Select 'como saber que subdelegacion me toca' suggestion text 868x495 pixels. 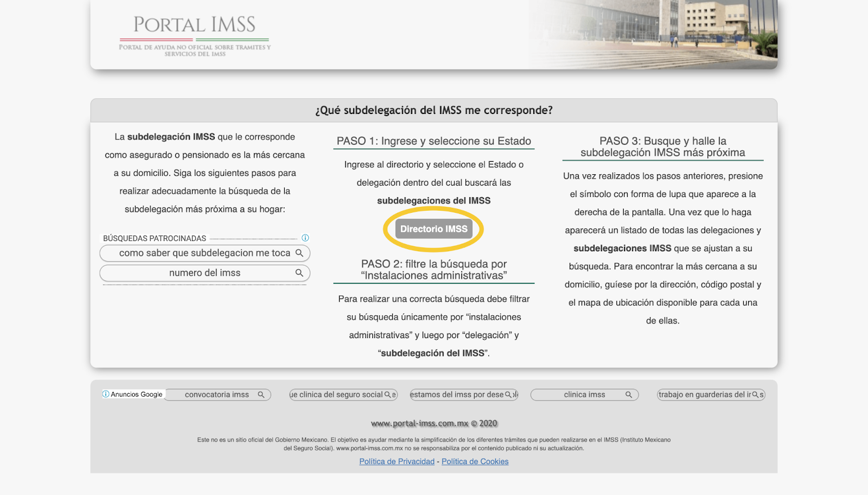[205, 253]
